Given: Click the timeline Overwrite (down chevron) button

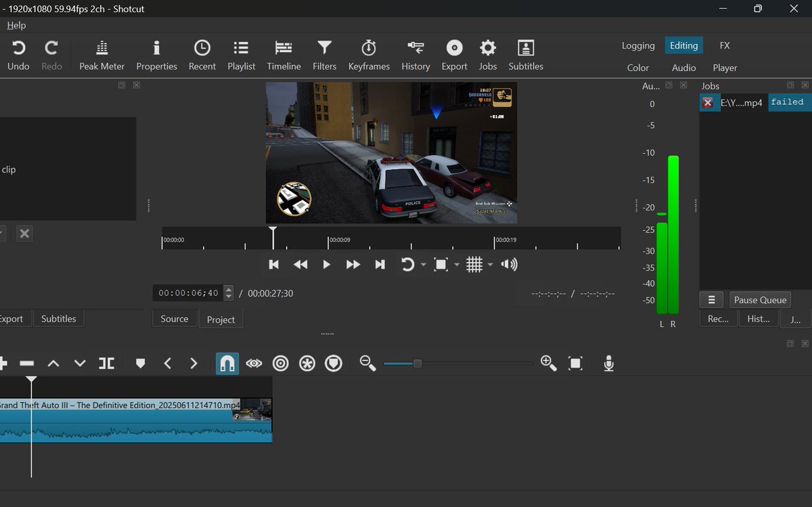Looking at the screenshot, I should tap(80, 363).
